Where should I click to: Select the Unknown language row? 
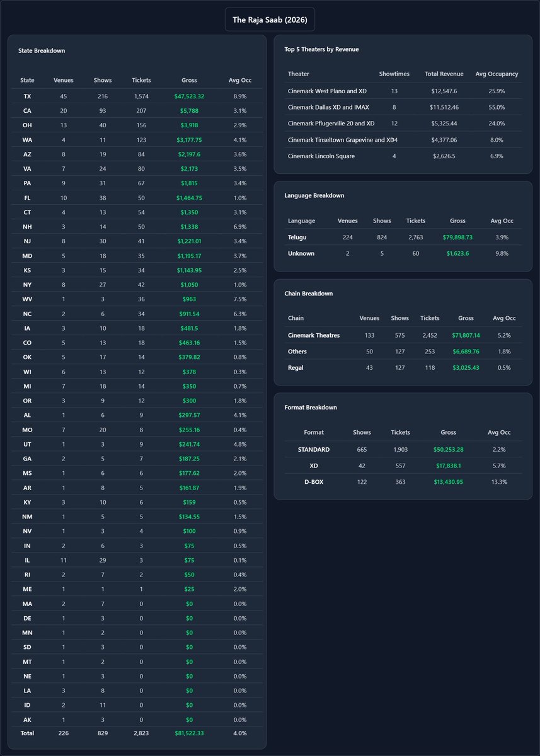coord(403,253)
